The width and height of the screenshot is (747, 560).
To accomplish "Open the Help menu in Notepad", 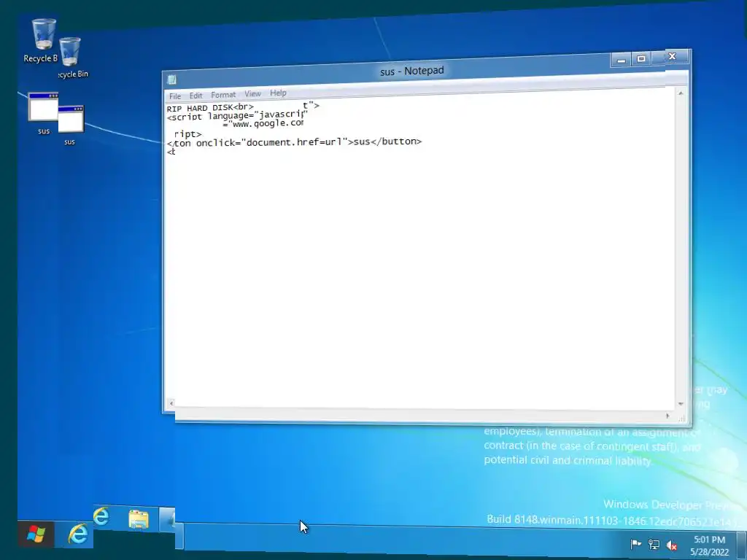I will point(278,93).
